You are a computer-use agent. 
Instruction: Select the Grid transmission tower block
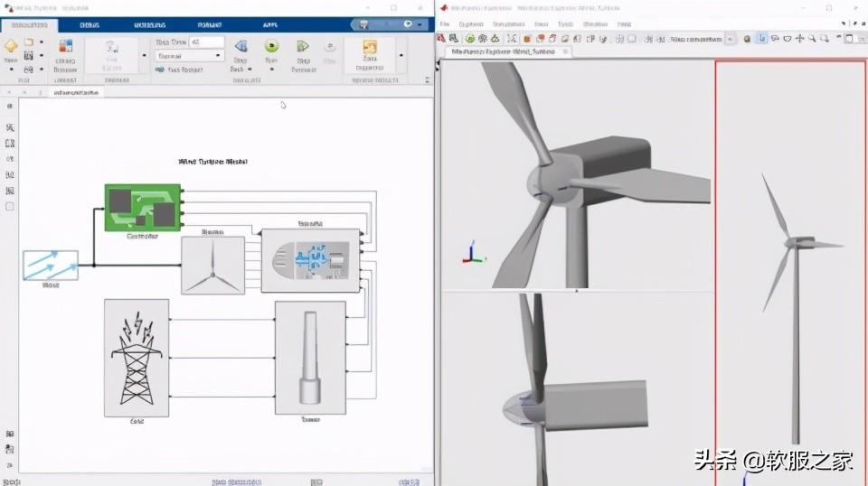tap(136, 358)
